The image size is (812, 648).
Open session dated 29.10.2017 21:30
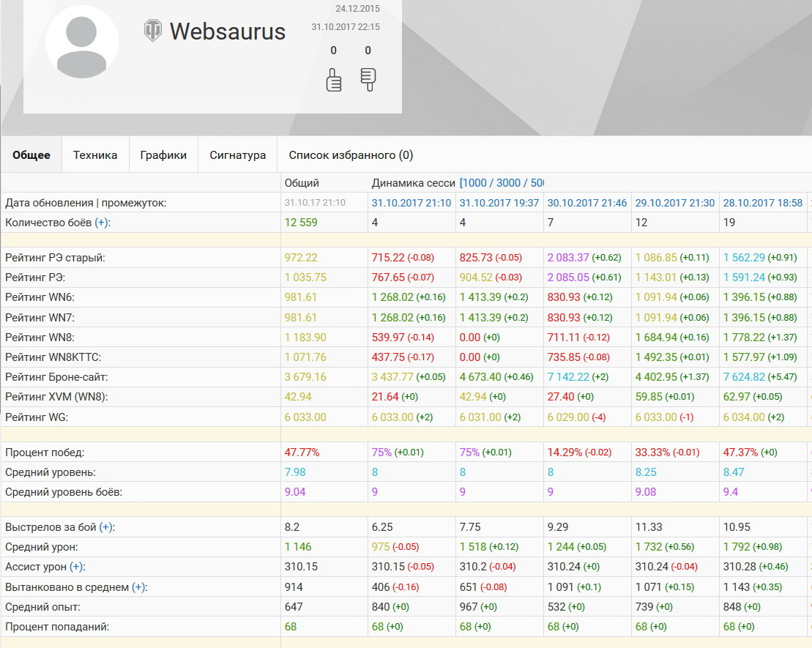click(x=675, y=203)
